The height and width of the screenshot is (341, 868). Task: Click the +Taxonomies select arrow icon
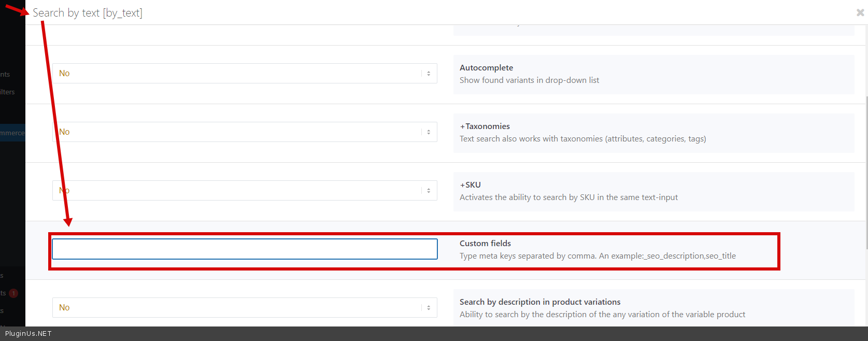(x=429, y=132)
